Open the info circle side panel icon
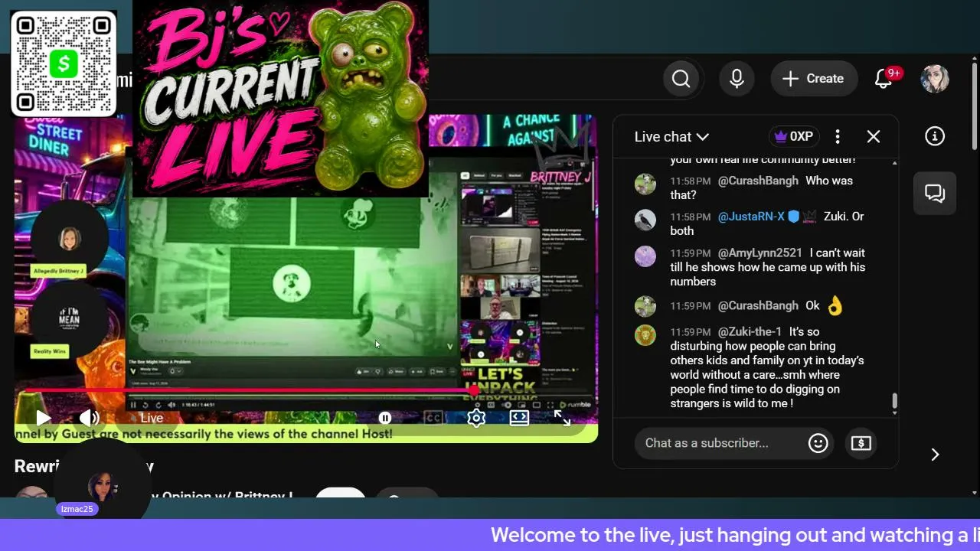Screen dimensions: 980x551 pos(935,136)
